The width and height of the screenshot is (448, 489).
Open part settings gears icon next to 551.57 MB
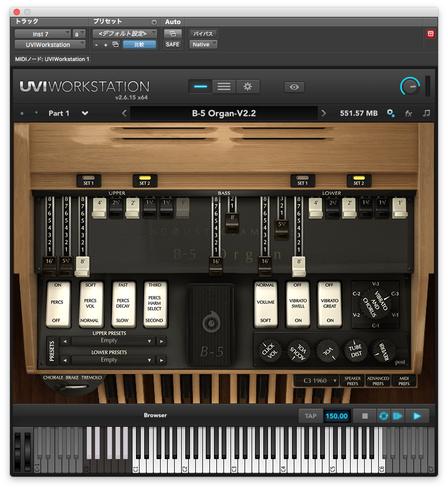tap(391, 113)
